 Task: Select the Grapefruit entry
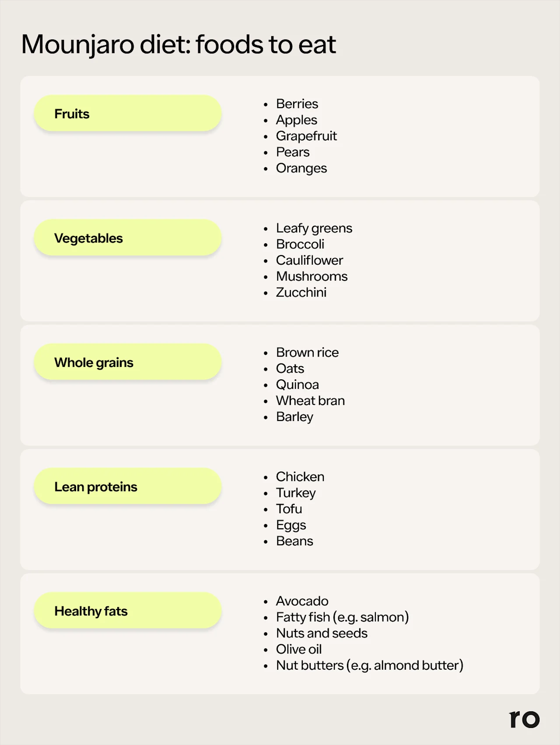pyautogui.click(x=306, y=136)
